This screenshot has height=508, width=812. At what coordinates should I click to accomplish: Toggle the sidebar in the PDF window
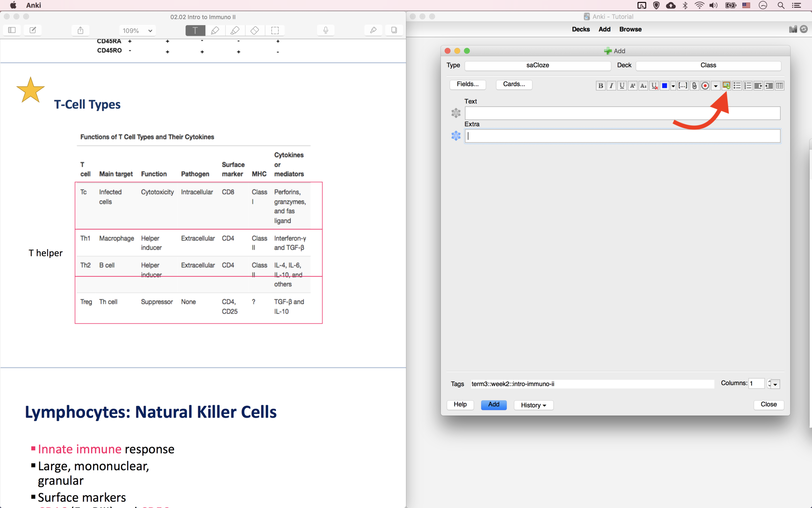(12, 30)
